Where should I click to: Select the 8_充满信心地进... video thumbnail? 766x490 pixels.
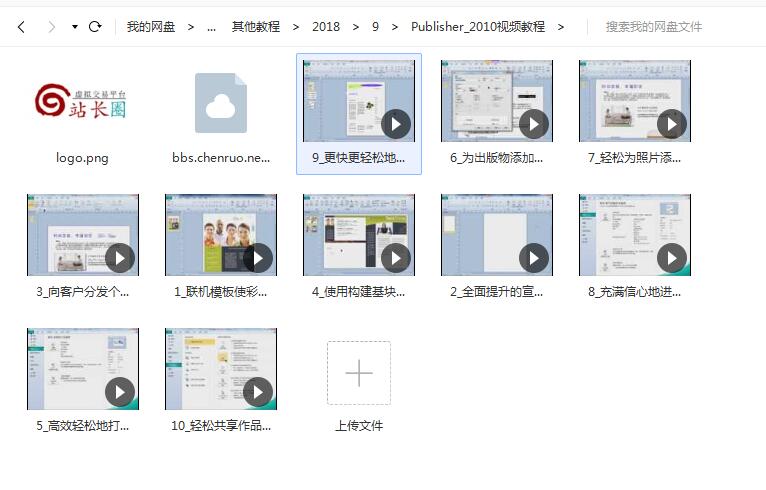coord(635,235)
